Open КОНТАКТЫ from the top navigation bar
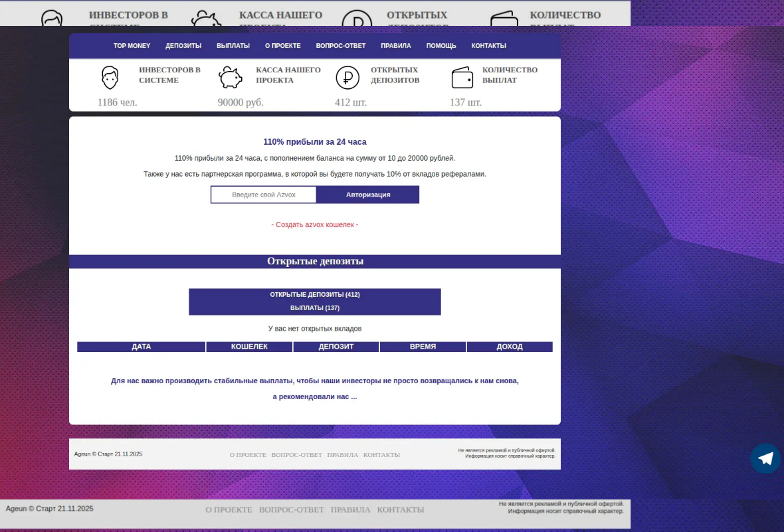This screenshot has width=784, height=532. pyautogui.click(x=489, y=46)
